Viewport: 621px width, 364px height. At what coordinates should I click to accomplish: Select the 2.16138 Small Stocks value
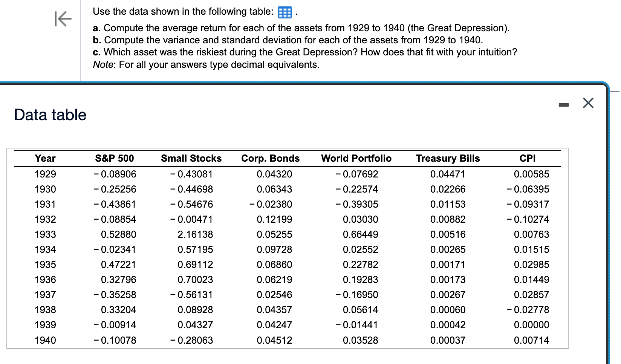[x=195, y=234]
